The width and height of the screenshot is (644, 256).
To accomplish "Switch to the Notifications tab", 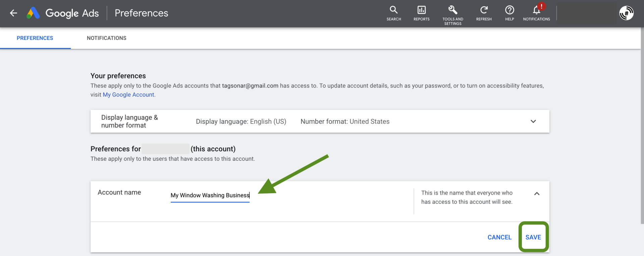I will pyautogui.click(x=107, y=38).
